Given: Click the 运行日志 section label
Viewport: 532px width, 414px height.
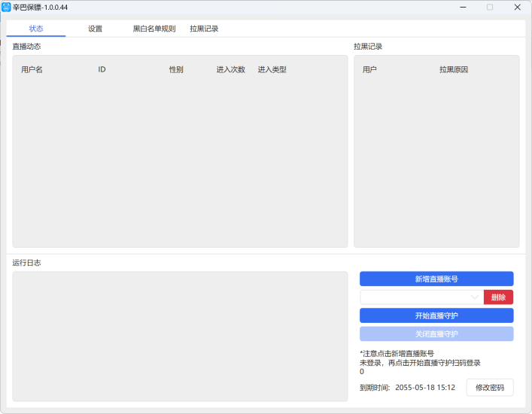Looking at the screenshot, I should click(x=26, y=263).
